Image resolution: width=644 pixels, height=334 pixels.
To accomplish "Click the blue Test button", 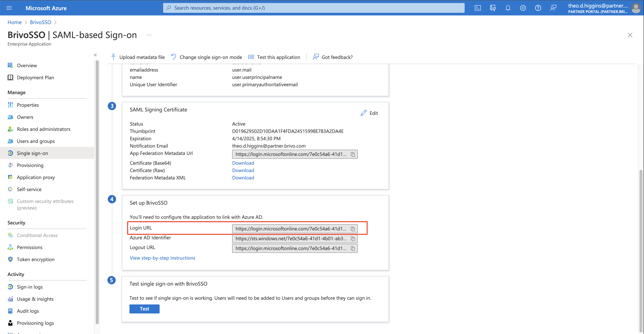I will tap(144, 309).
